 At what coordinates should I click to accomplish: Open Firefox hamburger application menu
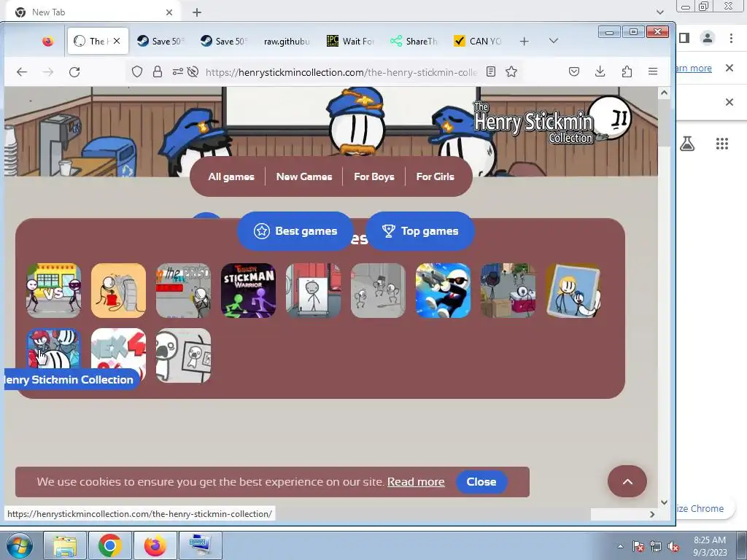(x=653, y=72)
